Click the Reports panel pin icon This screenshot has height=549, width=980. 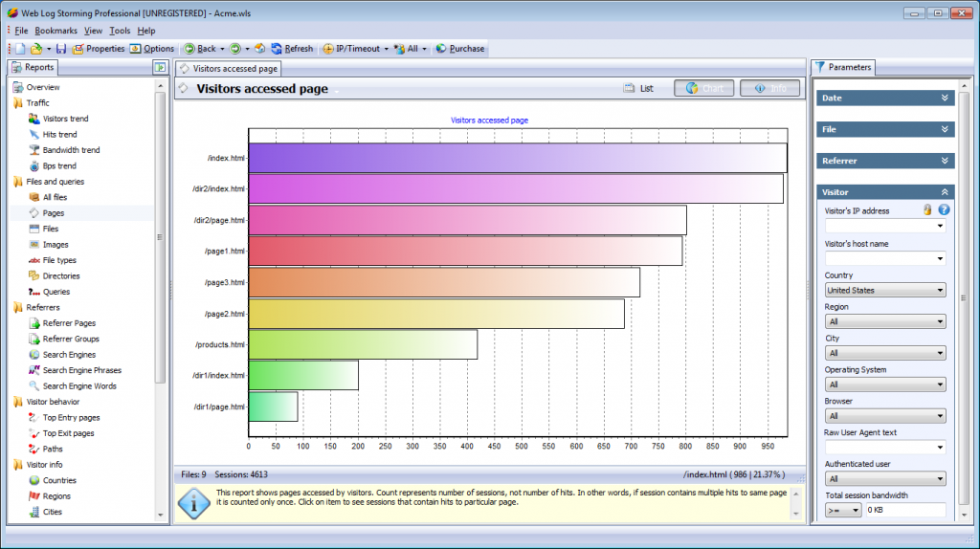coord(160,68)
